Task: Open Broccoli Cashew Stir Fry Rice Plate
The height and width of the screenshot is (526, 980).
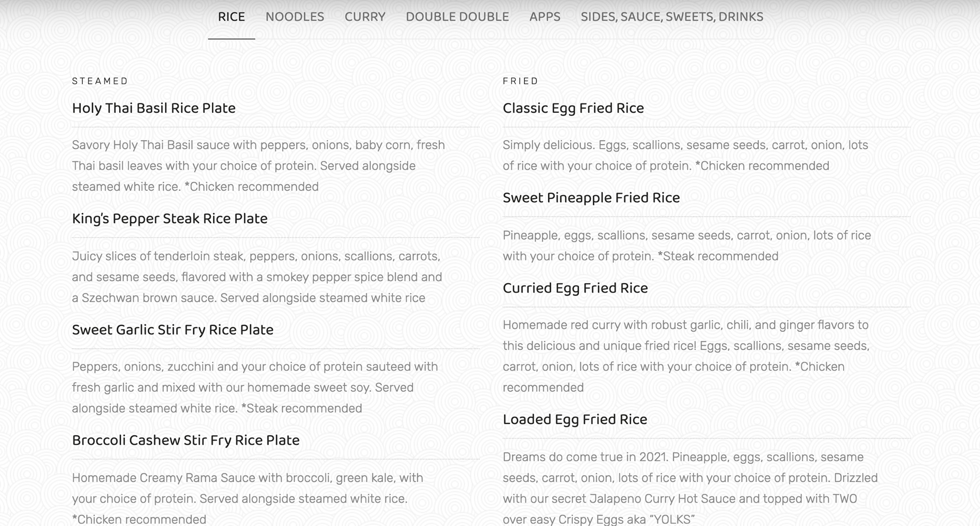Action: tap(186, 440)
